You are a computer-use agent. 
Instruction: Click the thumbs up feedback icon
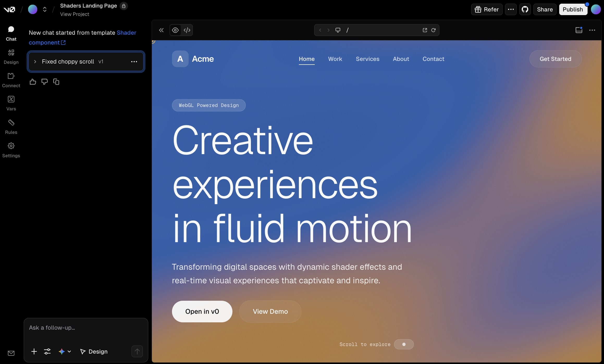pos(33,82)
